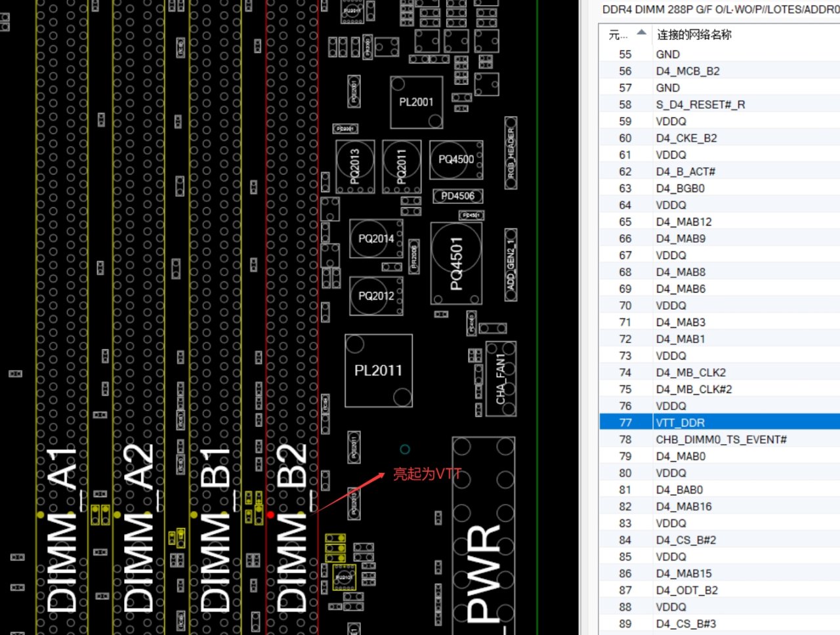Select the PQ2013 MOSFET footprint
This screenshot has width=840, height=635.
(x=355, y=167)
